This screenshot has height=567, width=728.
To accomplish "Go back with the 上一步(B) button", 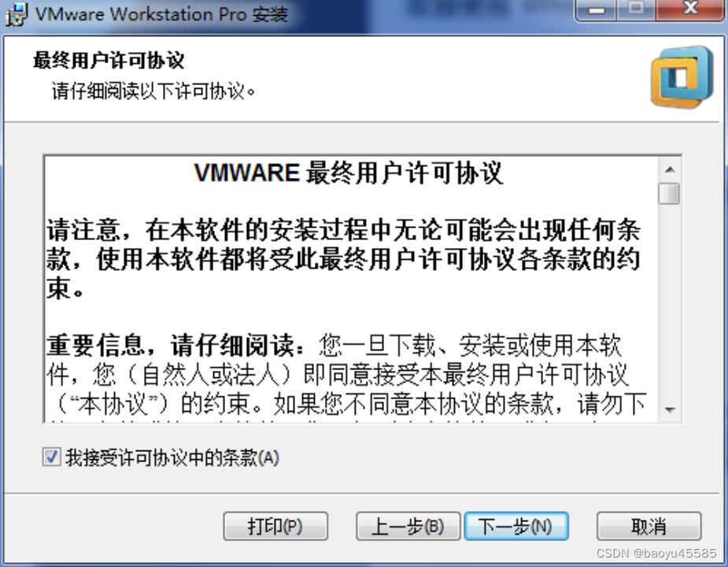I will pos(408,526).
